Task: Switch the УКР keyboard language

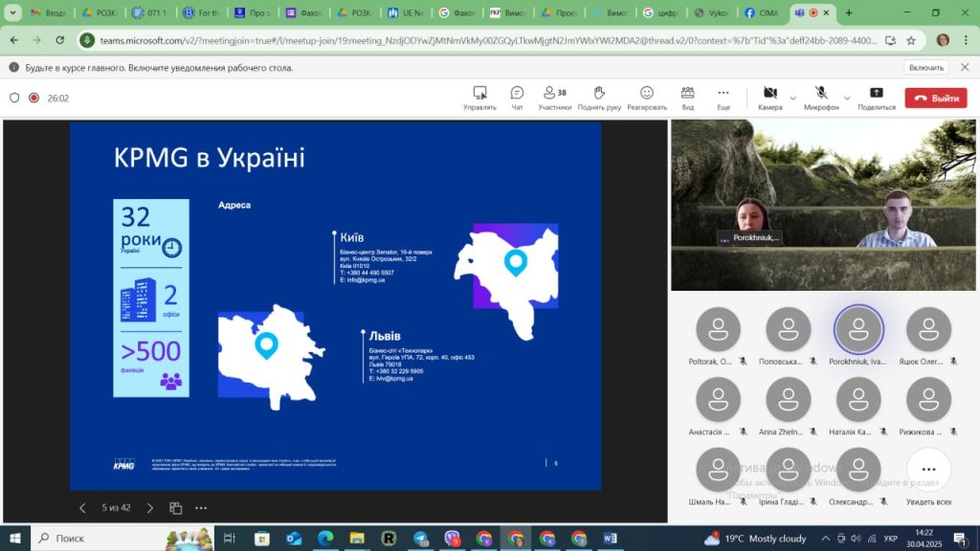Action: pos(891,539)
